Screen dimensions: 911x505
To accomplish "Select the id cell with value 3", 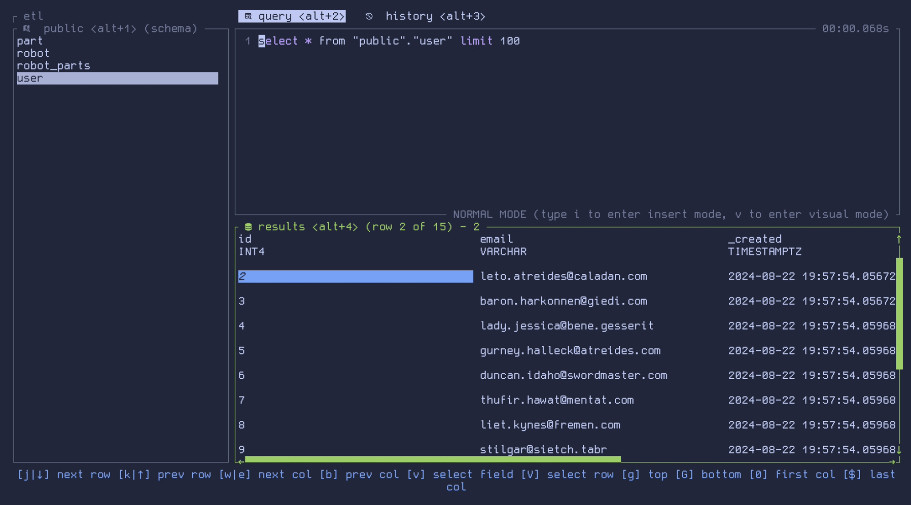I will pos(355,302).
